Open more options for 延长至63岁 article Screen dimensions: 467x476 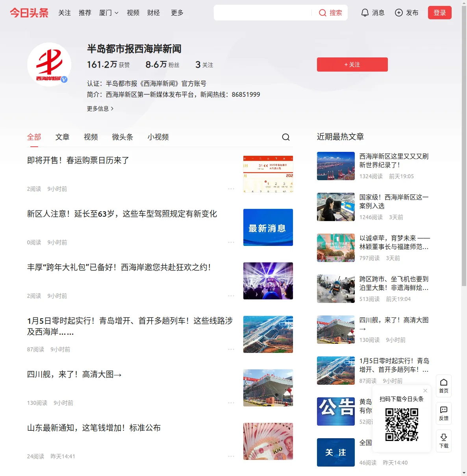[x=231, y=242]
